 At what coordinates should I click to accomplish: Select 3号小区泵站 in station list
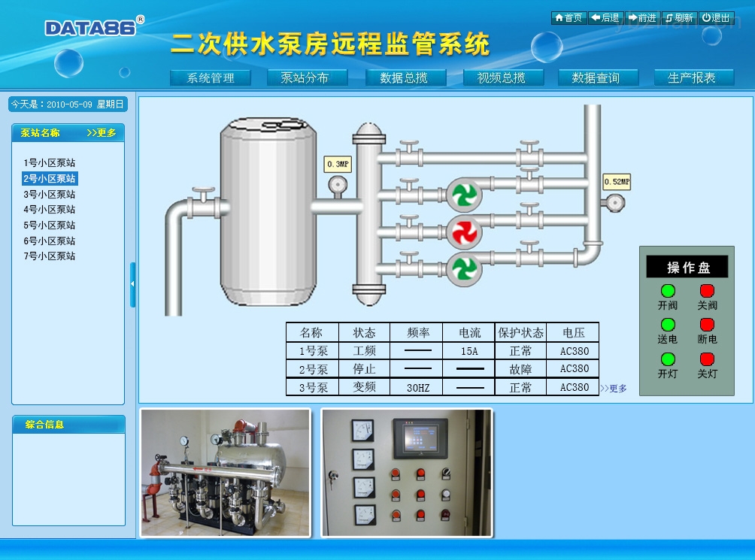coord(49,195)
